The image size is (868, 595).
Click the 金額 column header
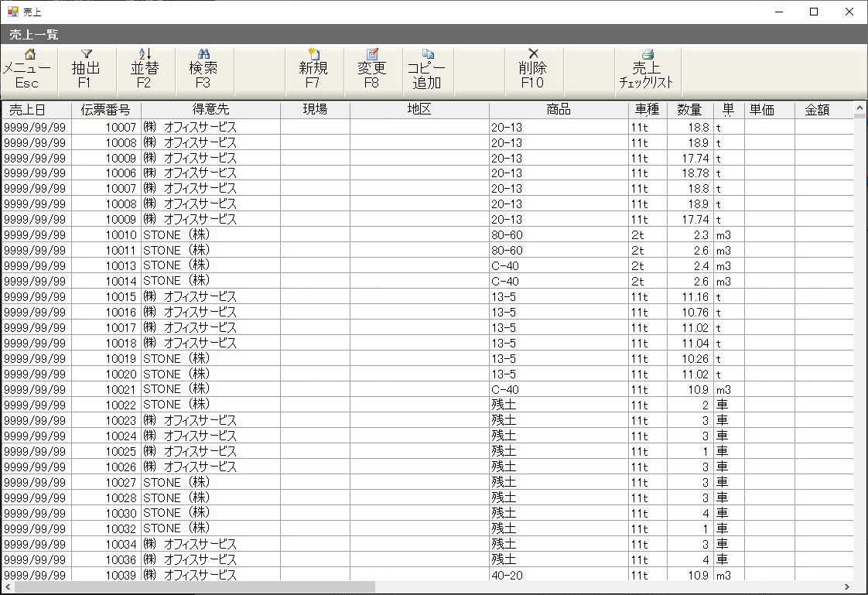click(x=817, y=110)
